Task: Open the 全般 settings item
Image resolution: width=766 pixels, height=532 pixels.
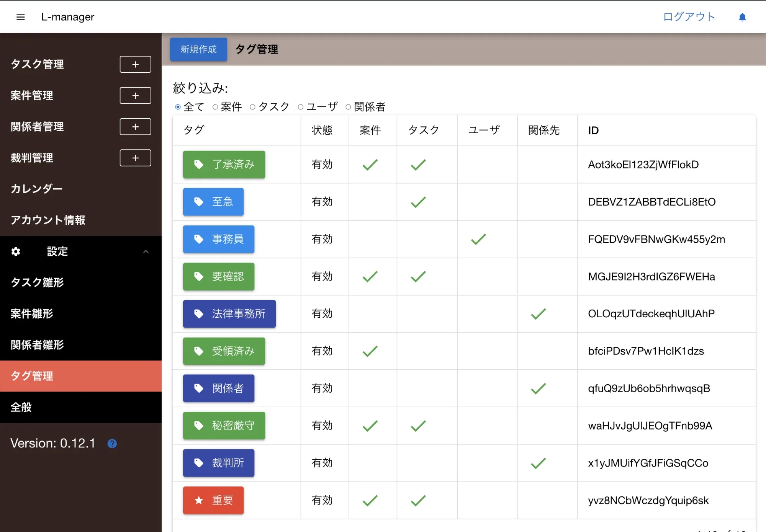Action: pyautogui.click(x=21, y=407)
